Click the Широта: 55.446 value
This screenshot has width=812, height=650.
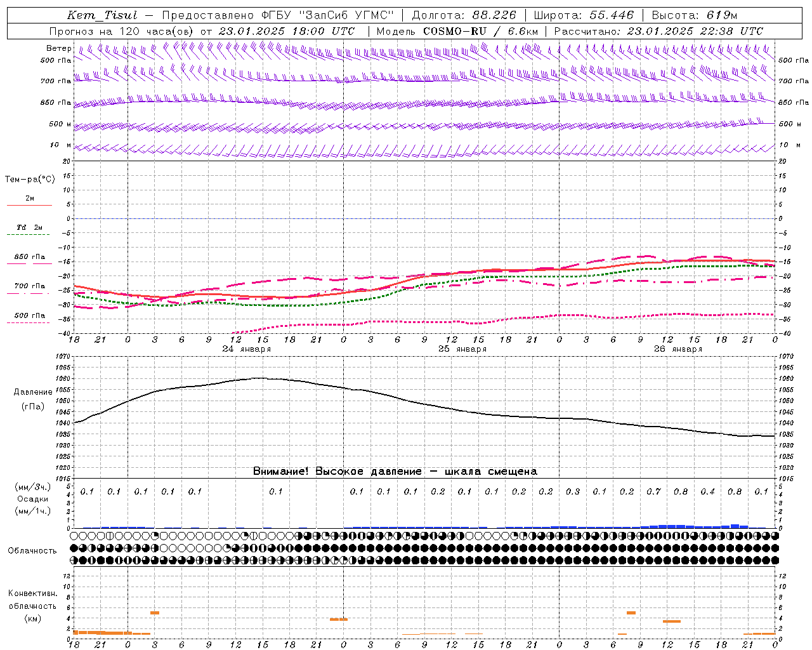[584, 15]
